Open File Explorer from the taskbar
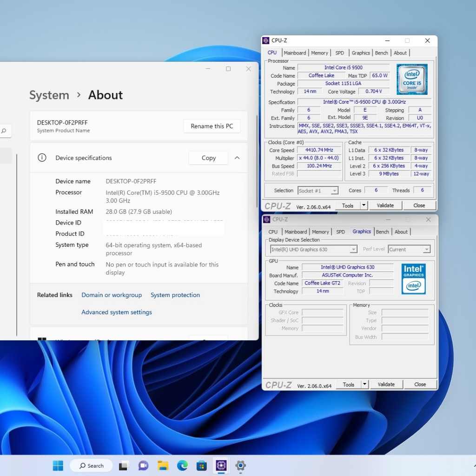The height and width of the screenshot is (476, 476). click(x=163, y=465)
